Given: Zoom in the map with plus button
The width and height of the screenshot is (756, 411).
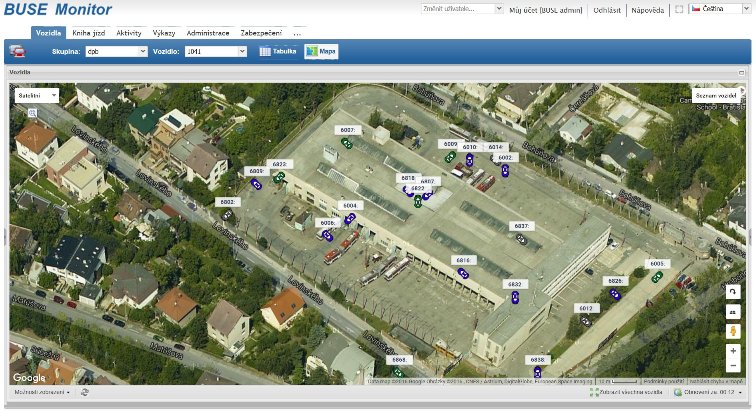Looking at the screenshot, I should (733, 351).
